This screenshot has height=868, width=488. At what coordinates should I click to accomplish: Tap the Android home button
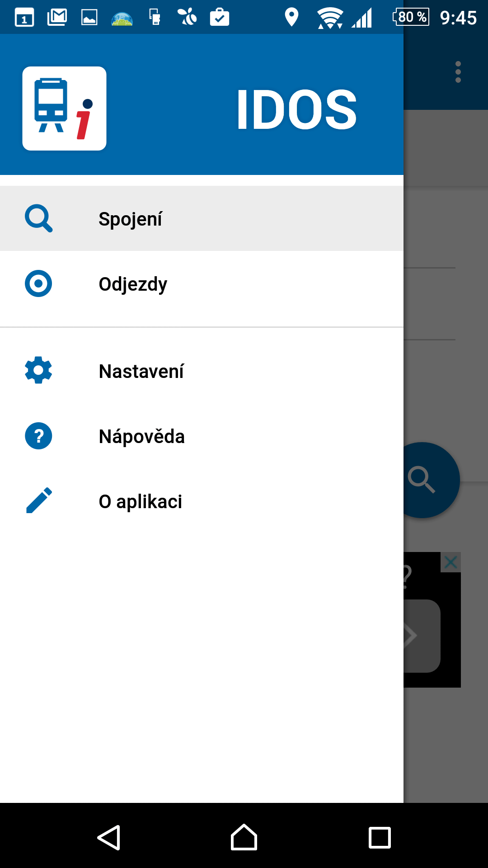click(x=244, y=837)
